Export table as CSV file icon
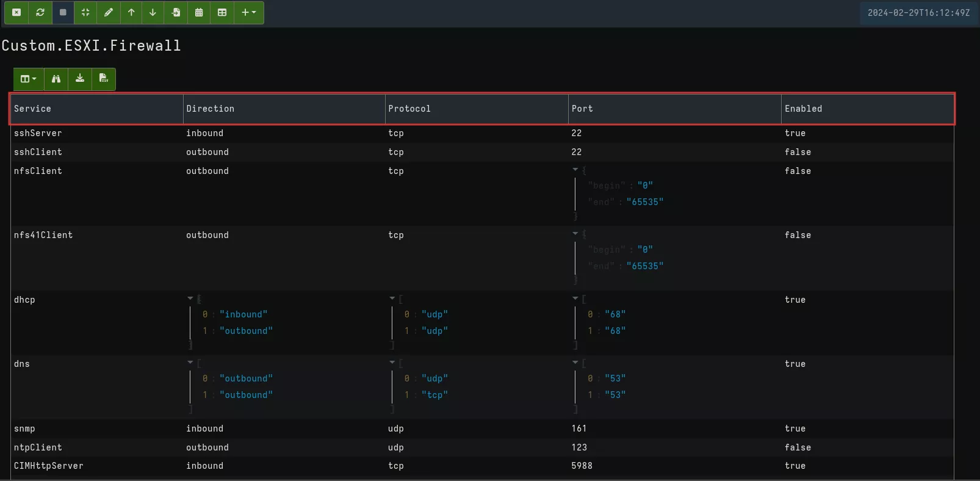The image size is (980, 481). [x=104, y=79]
